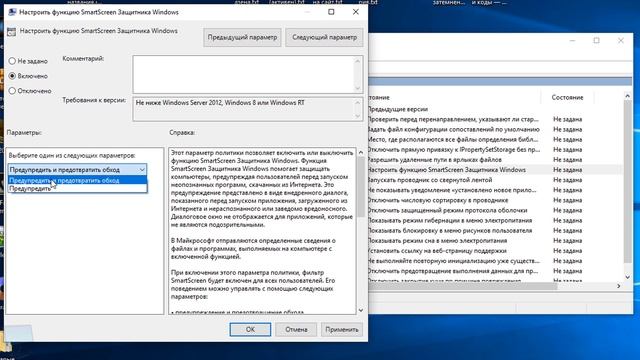Viewport: 640px width, 360px height.
Task: Click the help text scrollbar thumb
Action: pyautogui.click(x=361, y=187)
